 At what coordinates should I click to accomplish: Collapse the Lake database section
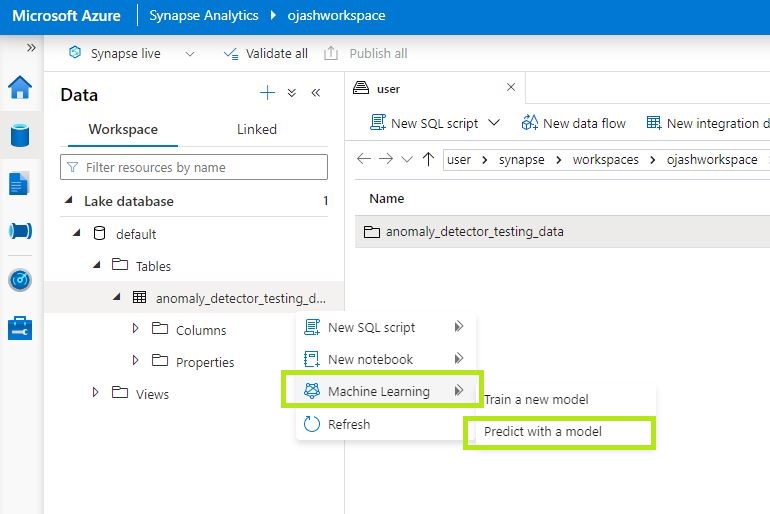[x=68, y=201]
